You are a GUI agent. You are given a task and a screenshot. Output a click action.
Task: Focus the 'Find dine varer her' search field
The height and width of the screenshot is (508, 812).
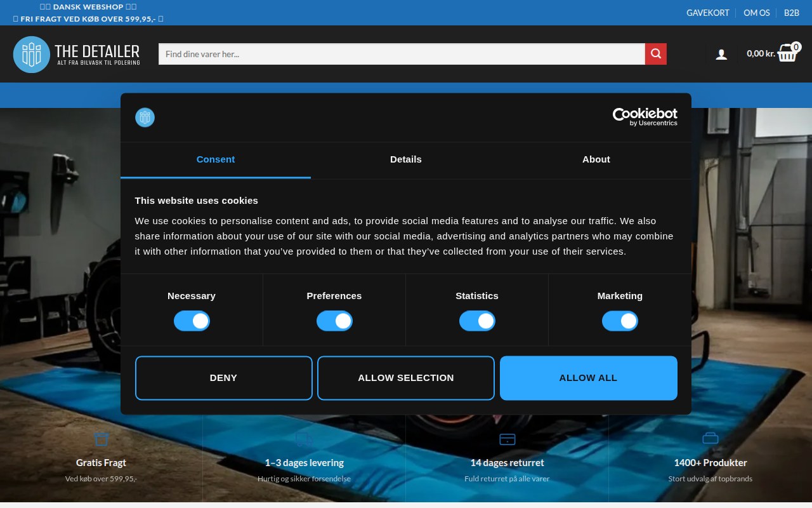click(x=402, y=54)
